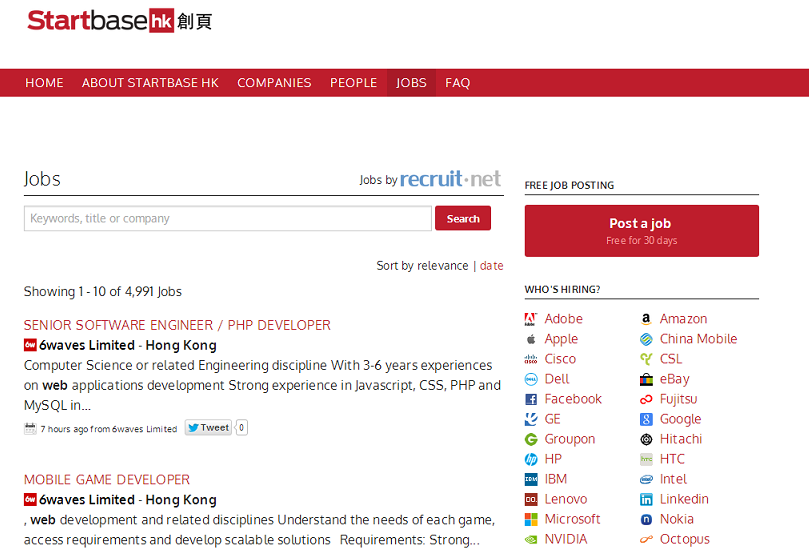Screen dimensions: 809x551
Task: Open Senior Software Engineer / PHP Developer listing
Action: pyautogui.click(x=177, y=325)
